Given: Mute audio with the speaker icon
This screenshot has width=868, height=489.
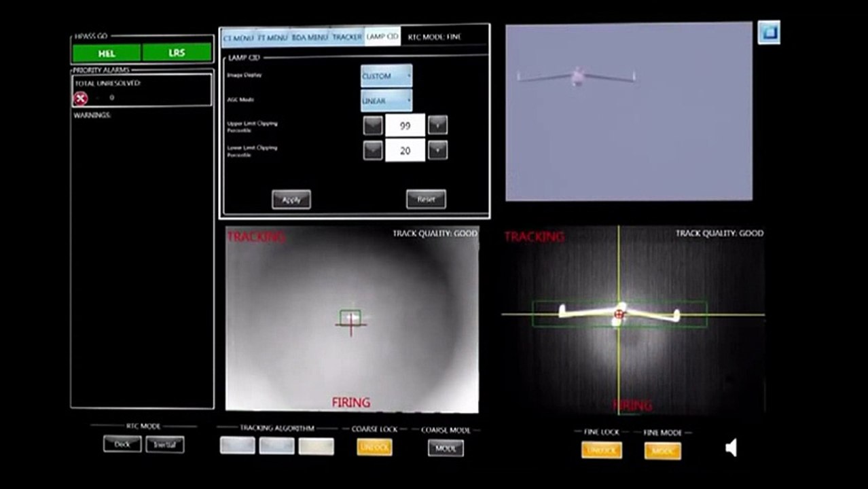Looking at the screenshot, I should pos(731,448).
